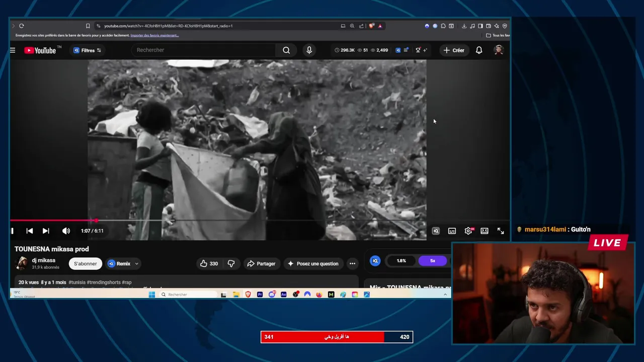This screenshot has height=362, width=644.
Task: Pause the video playback
Action: pos(13,231)
